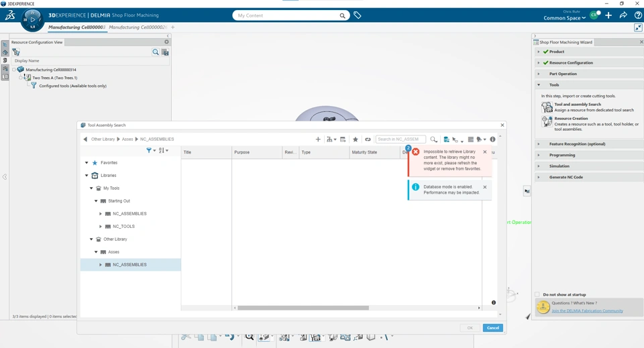Click Other Library in the breadcrumb

[103, 139]
